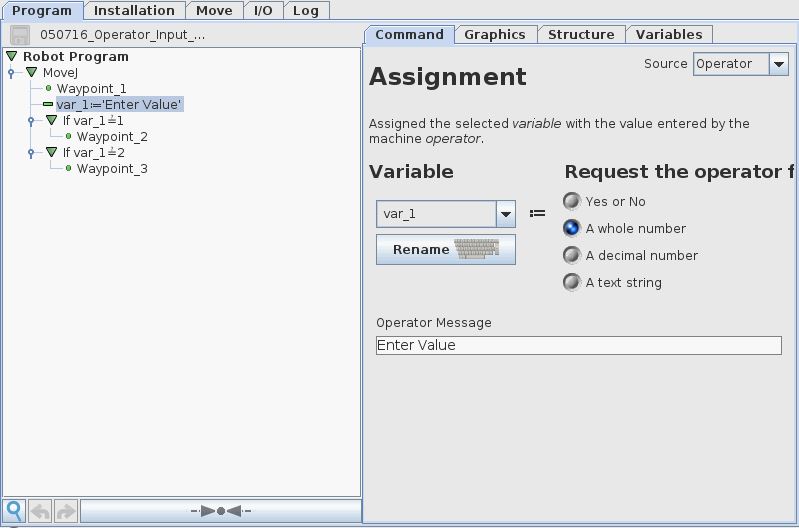Switch to the Command tab
Viewport: 799px width, 528px height.
pos(409,35)
